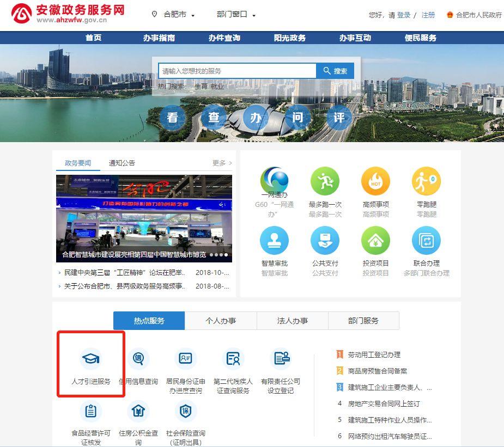Viewport: 504px width, 447px height.
Task: Select the 个人办事 tab
Action: click(221, 321)
